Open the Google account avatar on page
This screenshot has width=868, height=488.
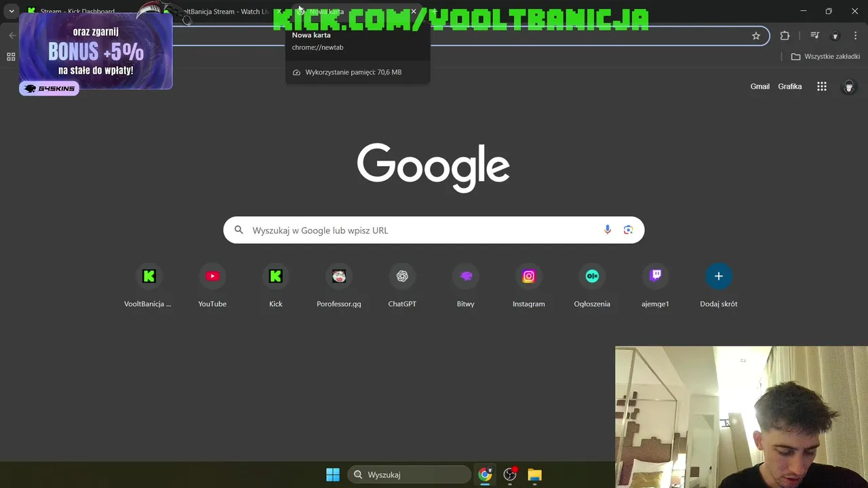849,86
